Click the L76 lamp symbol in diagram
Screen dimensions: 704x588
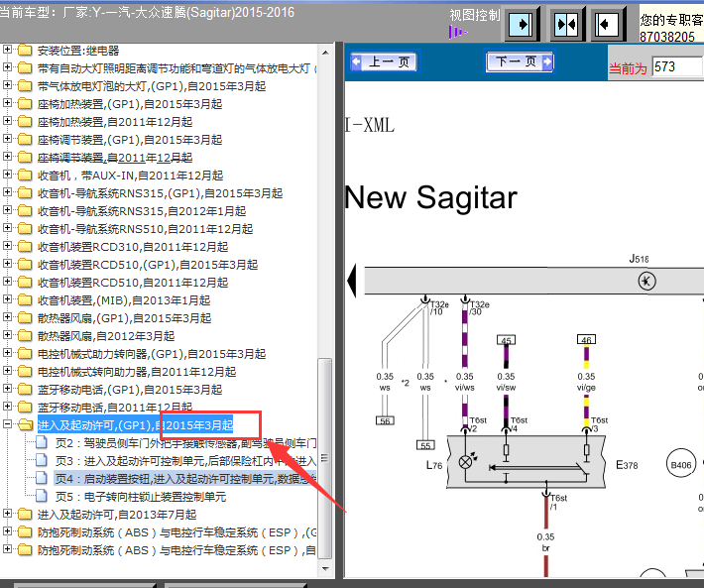(466, 461)
